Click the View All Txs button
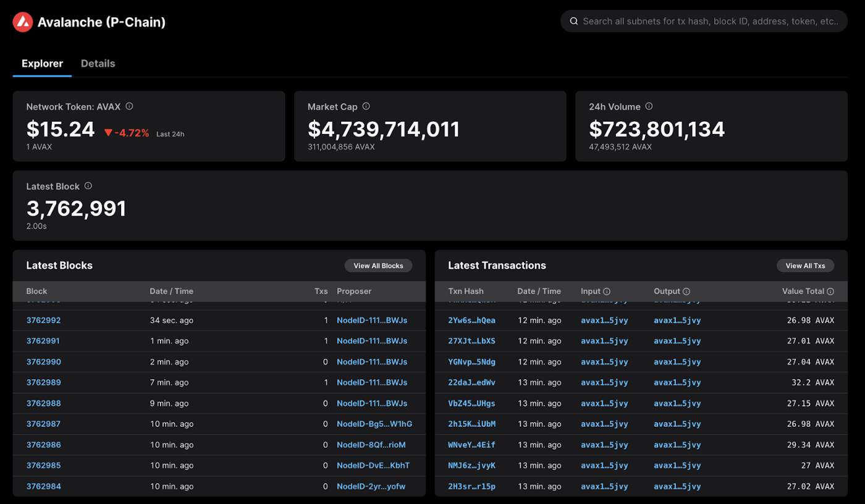865x504 pixels. (805, 266)
